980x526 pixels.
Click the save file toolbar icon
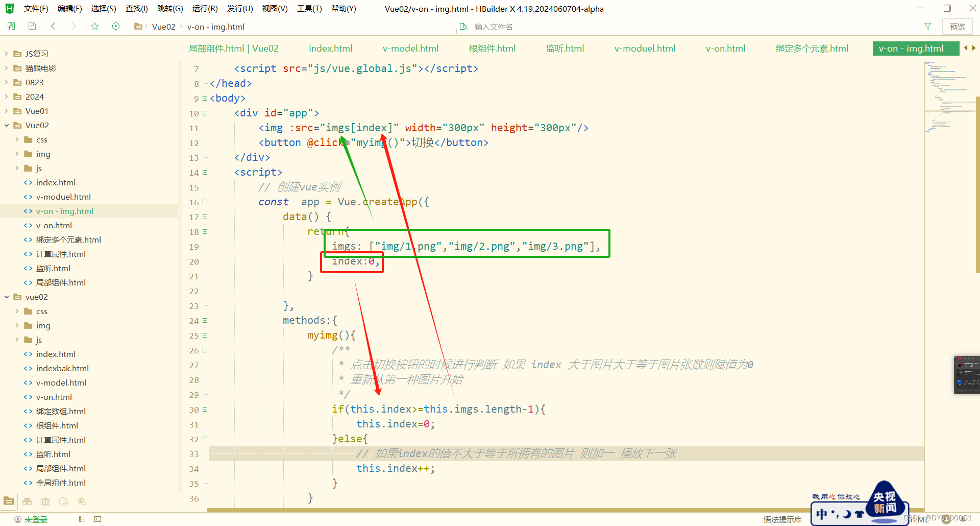(x=32, y=26)
